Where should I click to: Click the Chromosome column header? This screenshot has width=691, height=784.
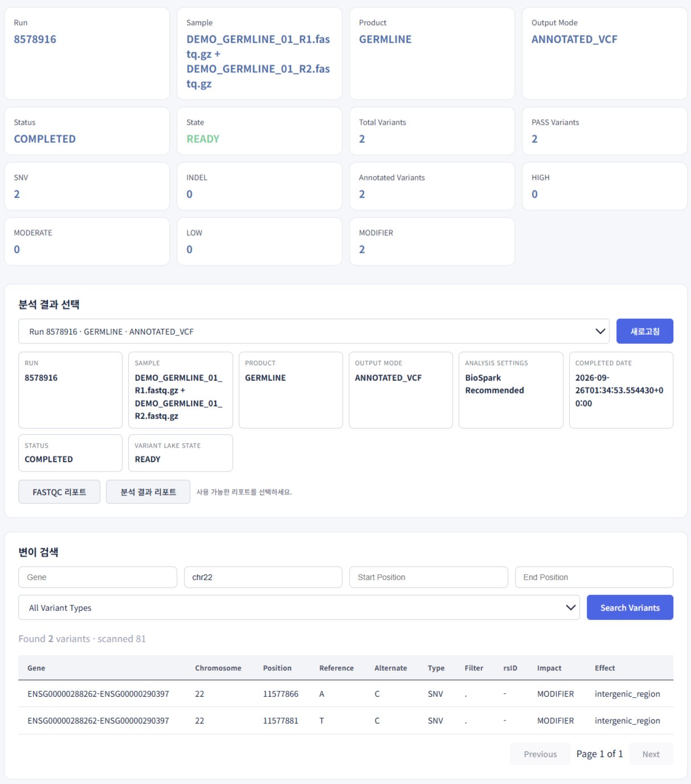(218, 668)
